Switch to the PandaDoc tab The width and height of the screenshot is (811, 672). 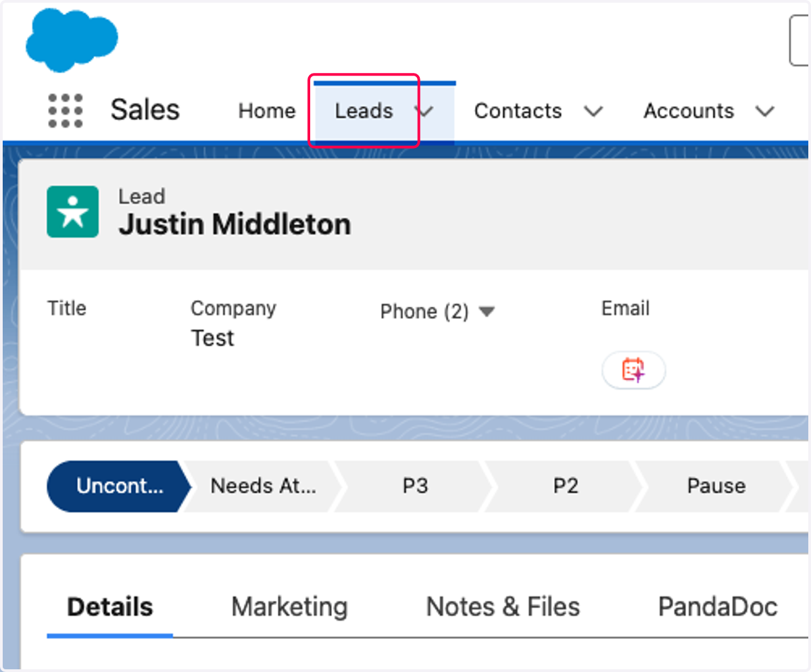[718, 606]
